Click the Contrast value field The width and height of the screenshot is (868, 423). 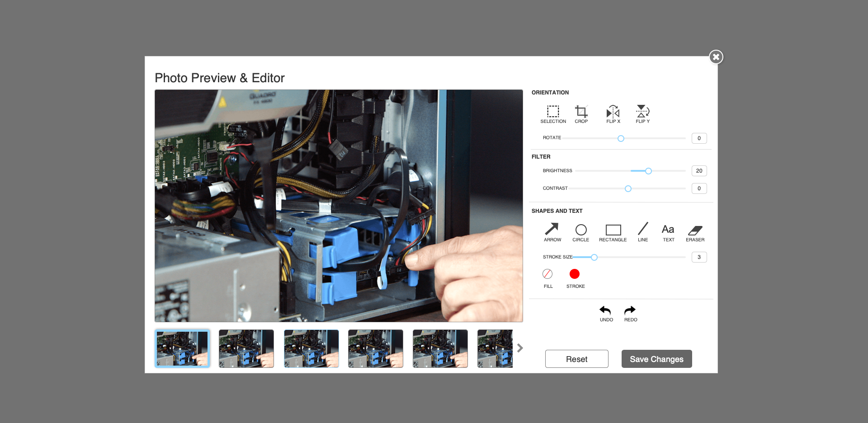pos(699,188)
